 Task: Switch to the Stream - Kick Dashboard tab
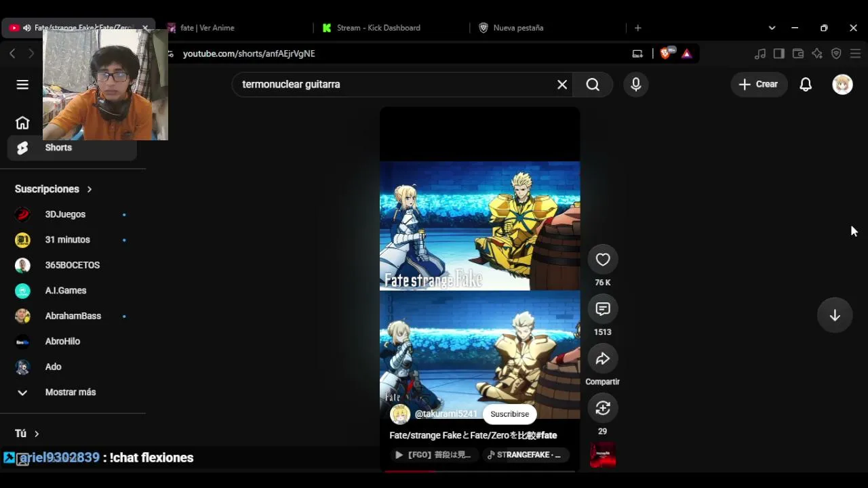tap(391, 28)
